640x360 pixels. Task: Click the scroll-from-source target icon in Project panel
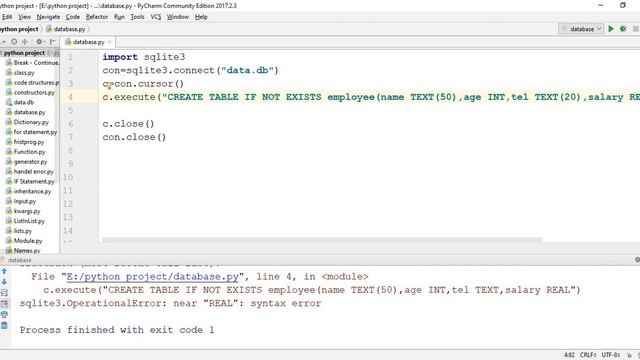(x=14, y=41)
